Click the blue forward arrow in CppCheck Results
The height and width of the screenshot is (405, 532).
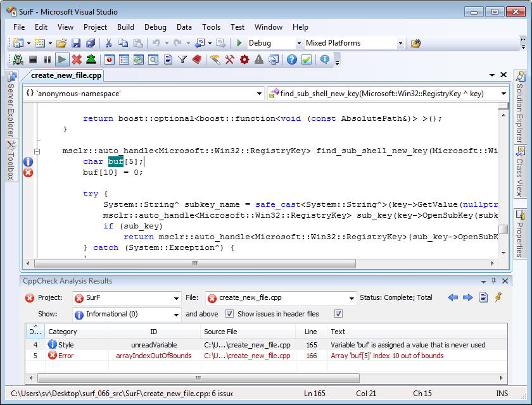pyautogui.click(x=467, y=297)
